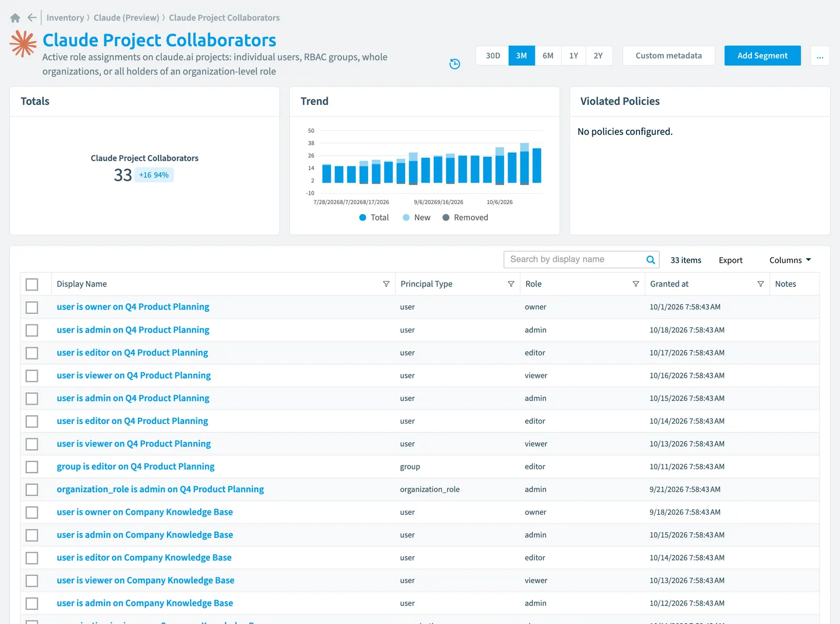Select the 1Y time range
This screenshot has width=840, height=624.
pyautogui.click(x=573, y=56)
